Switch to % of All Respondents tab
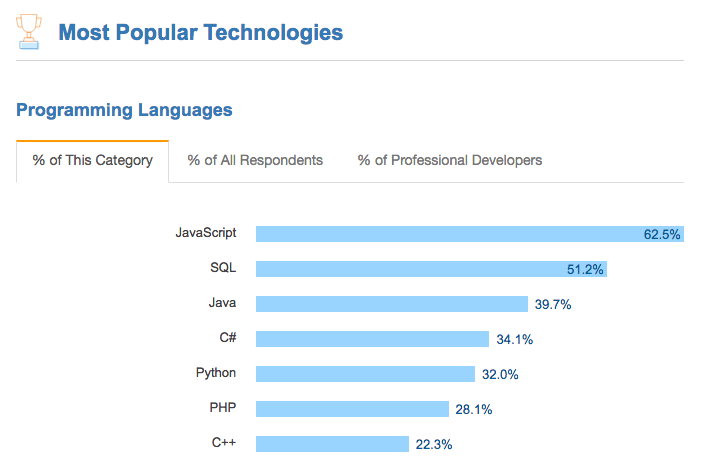The width and height of the screenshot is (719, 462). click(255, 160)
